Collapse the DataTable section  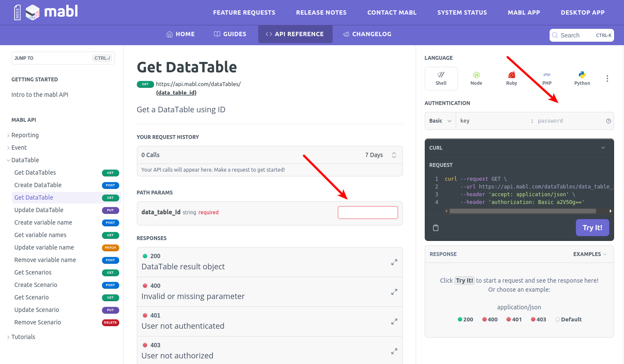click(x=25, y=160)
